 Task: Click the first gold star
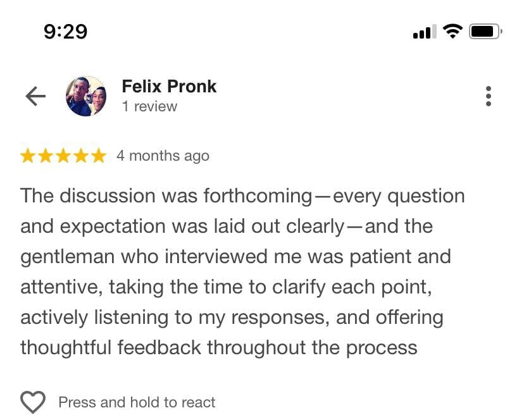[28, 156]
